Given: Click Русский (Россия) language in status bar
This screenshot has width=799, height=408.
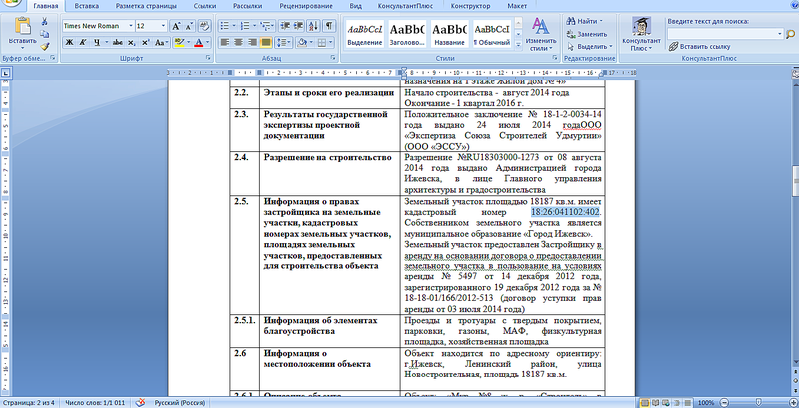Looking at the screenshot, I should 180,402.
